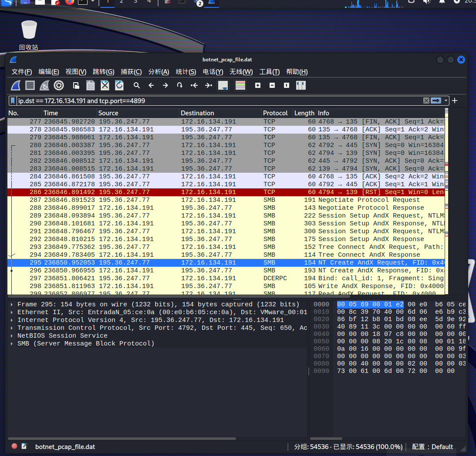Toggle auto-scroll during live capture

(223, 86)
